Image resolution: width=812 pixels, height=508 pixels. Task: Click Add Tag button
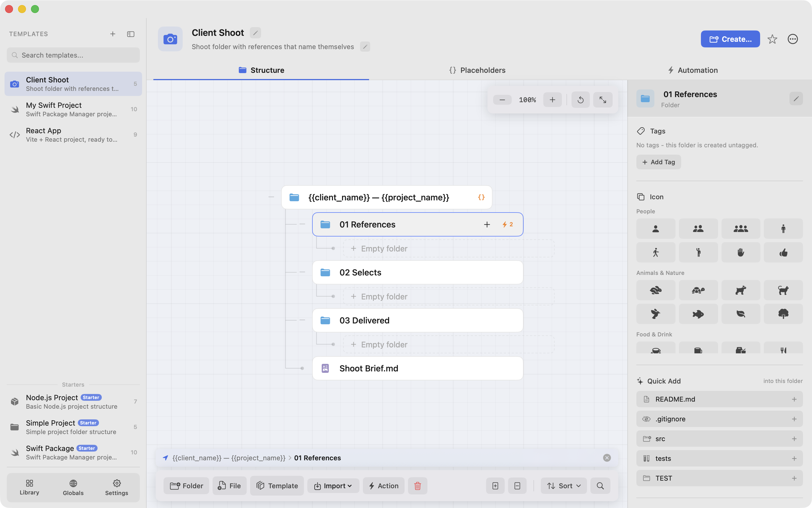[658, 162]
